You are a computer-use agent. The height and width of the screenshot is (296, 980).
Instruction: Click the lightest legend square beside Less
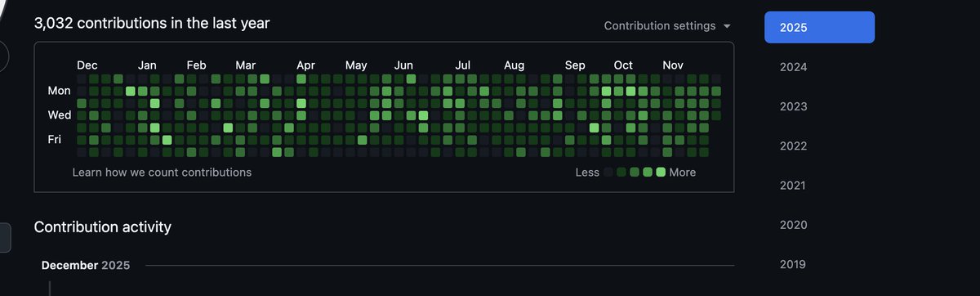click(608, 173)
